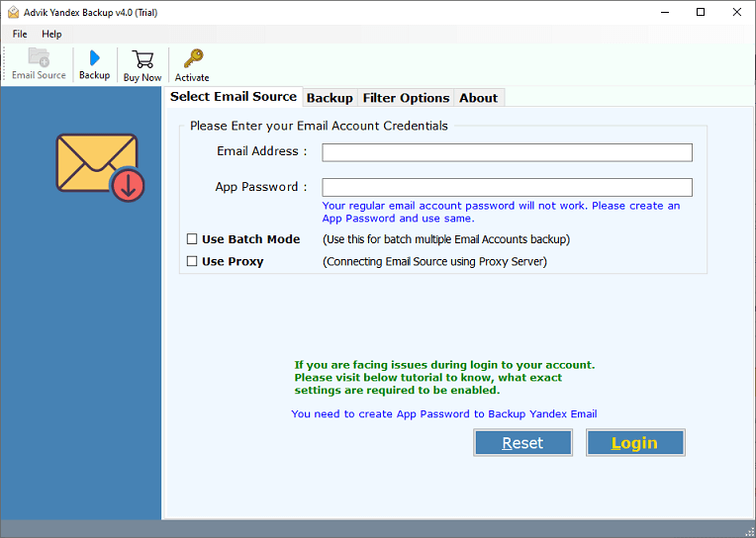Click the Reset button
Viewport: 756px width, 538px height.
click(522, 442)
